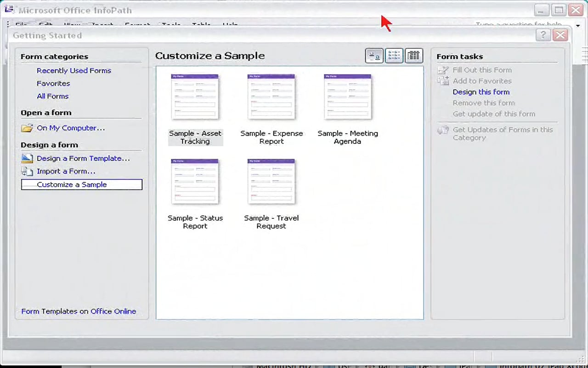Select the Sample - Meeting Agenda thumbnail
The height and width of the screenshot is (368, 588).
[x=348, y=97]
